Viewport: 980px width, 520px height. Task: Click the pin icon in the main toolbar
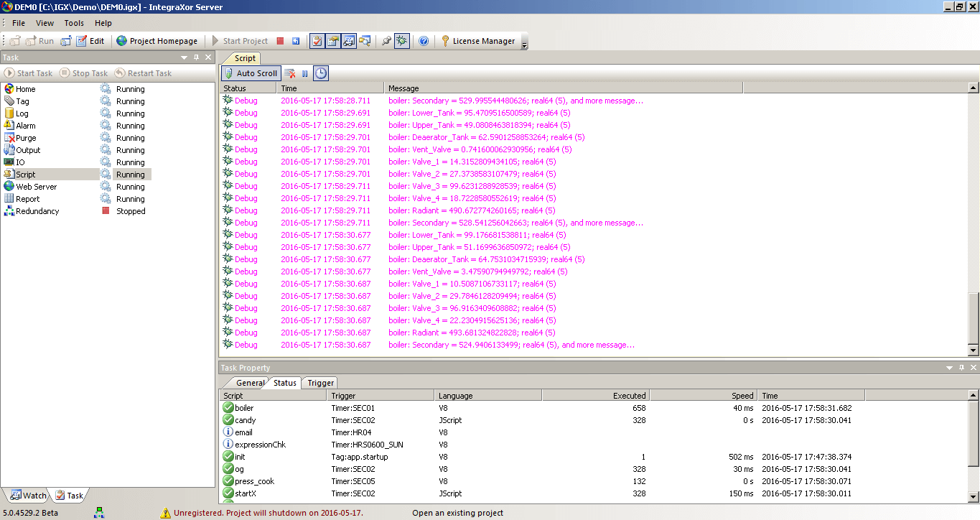point(386,41)
